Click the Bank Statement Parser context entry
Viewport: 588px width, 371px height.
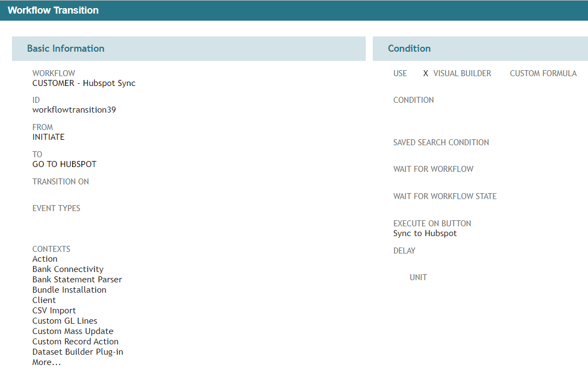[x=77, y=280]
